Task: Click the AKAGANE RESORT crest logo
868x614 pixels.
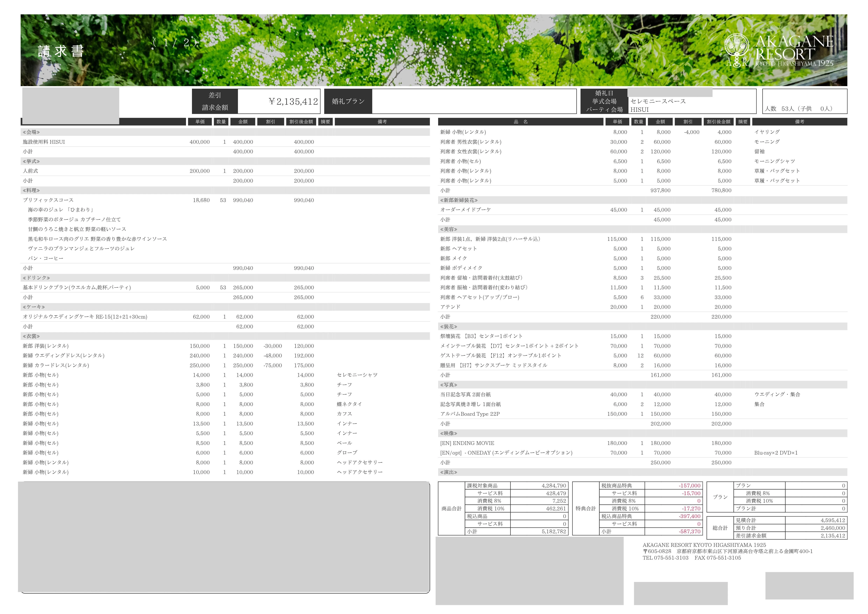Action: [737, 50]
